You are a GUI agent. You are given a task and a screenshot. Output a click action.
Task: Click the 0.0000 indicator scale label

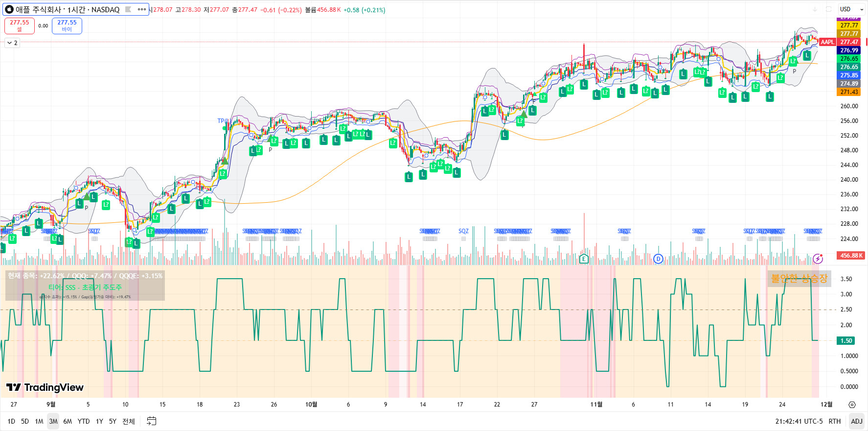pyautogui.click(x=849, y=387)
